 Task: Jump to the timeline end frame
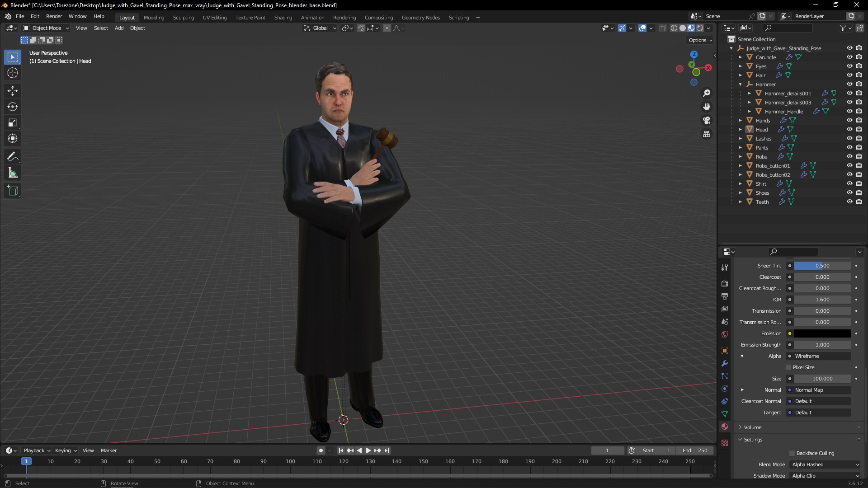coord(387,450)
